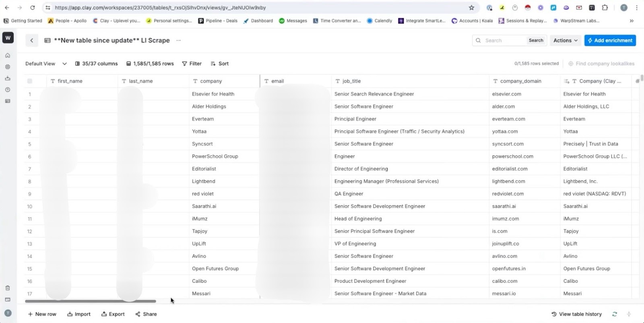
Task: Click the sidebar inbox tray icon
Action: click(x=8, y=78)
